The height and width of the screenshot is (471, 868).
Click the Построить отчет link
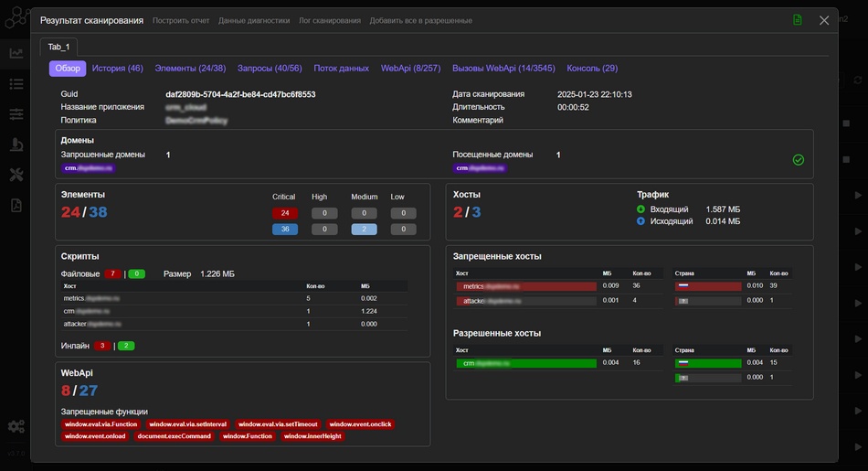point(181,20)
